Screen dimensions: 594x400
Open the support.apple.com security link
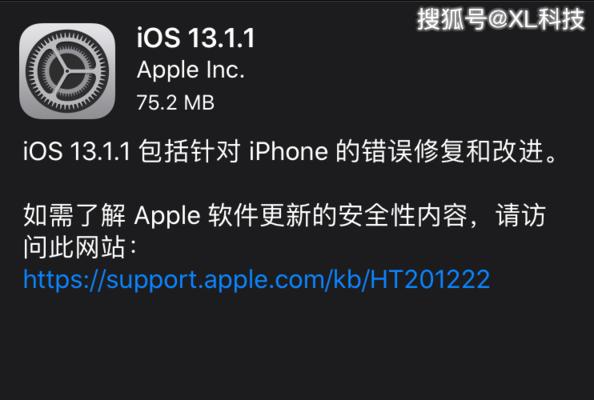point(257,280)
